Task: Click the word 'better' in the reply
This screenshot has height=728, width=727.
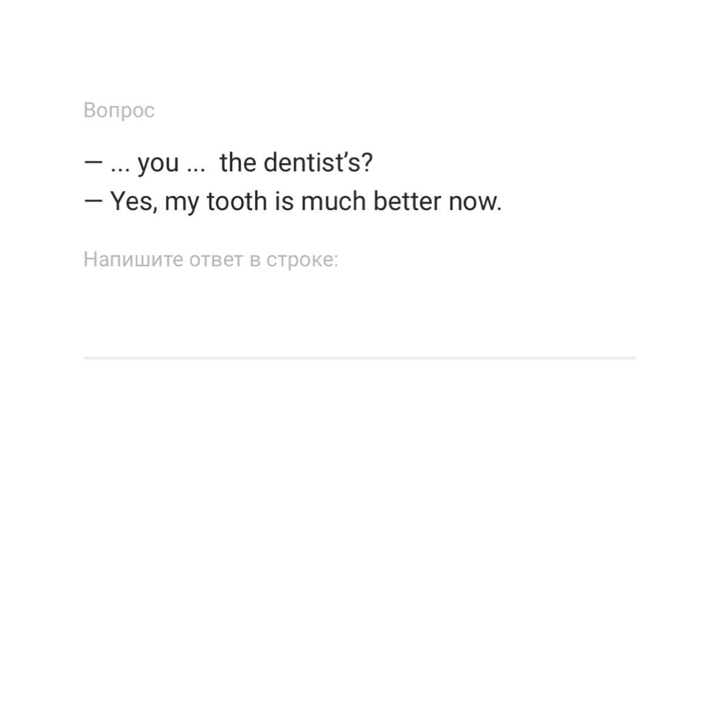Action: point(407,201)
